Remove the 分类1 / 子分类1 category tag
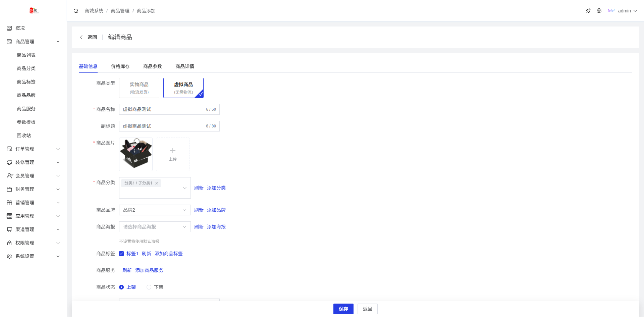The width and height of the screenshot is (644, 317). (x=157, y=183)
